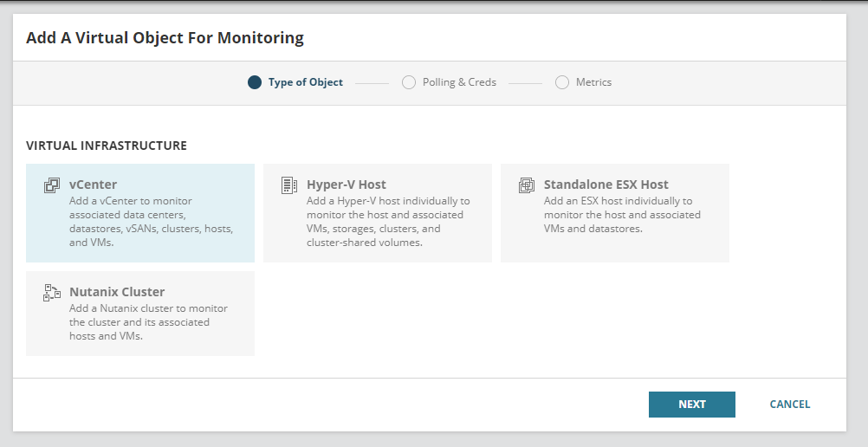Cancel adding the virtual object
Image resolution: width=868 pixels, height=447 pixels.
[x=790, y=405]
